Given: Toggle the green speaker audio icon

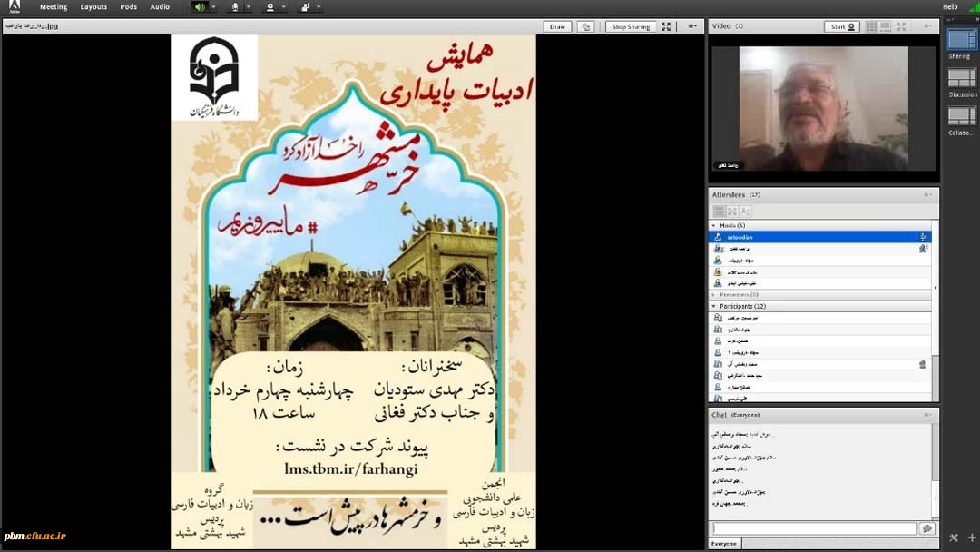Looking at the screenshot, I should coord(200,7).
